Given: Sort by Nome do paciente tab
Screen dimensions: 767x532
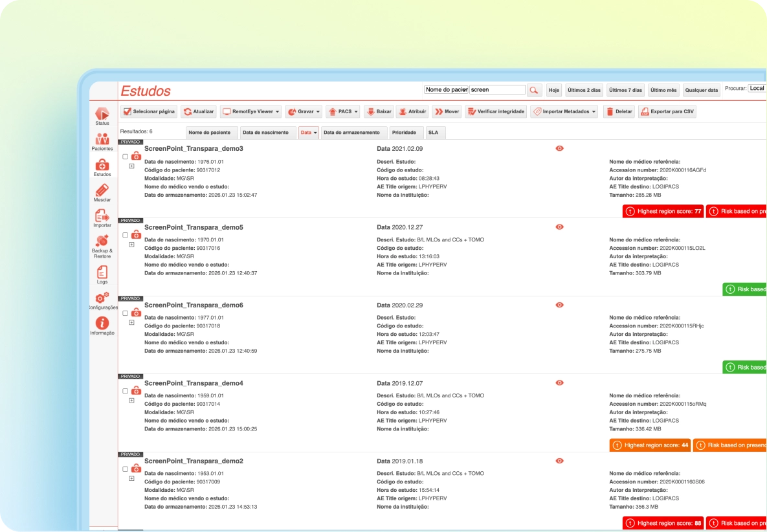Looking at the screenshot, I should [212, 133].
